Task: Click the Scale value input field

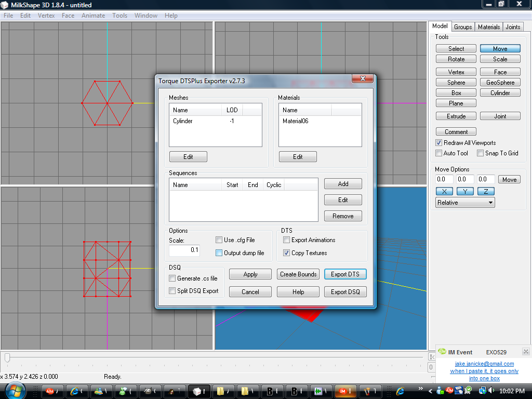Action: [184, 250]
